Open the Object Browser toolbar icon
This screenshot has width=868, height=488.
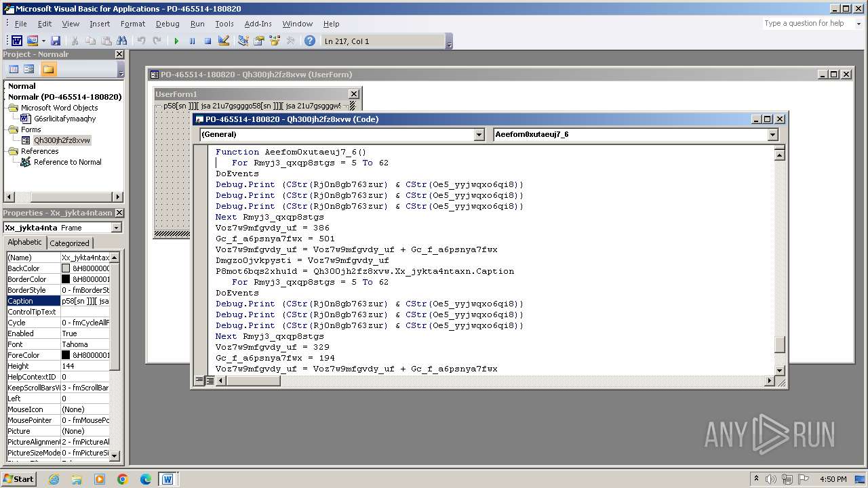275,41
